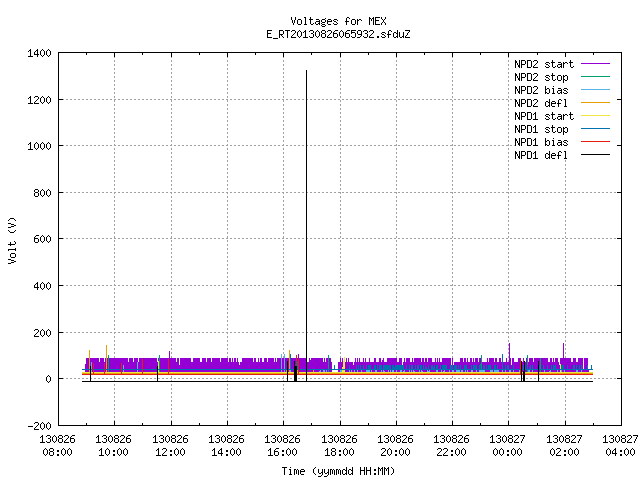Click the 1200 y-axis tick label
This screenshot has height=480, width=640.
click(39, 100)
